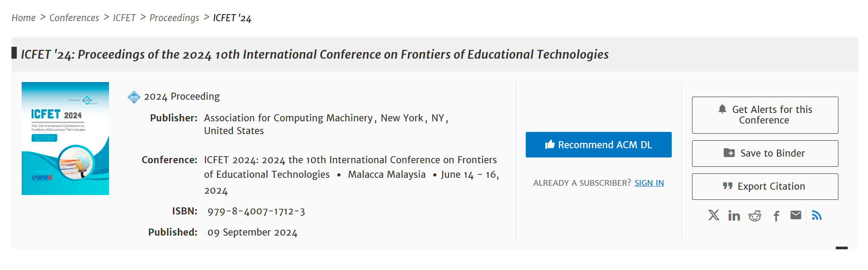The image size is (868, 270).
Task: Open the RSS feed icon
Action: (x=817, y=215)
